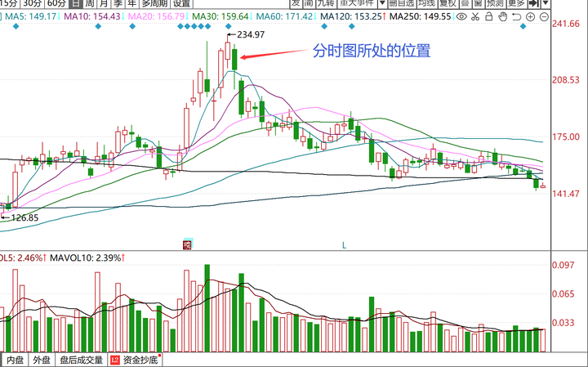Image resolution: width=588 pixels, height=367 pixels.
Task: Expand the dropdown arrow next to 重大事件
Action: 382,3
